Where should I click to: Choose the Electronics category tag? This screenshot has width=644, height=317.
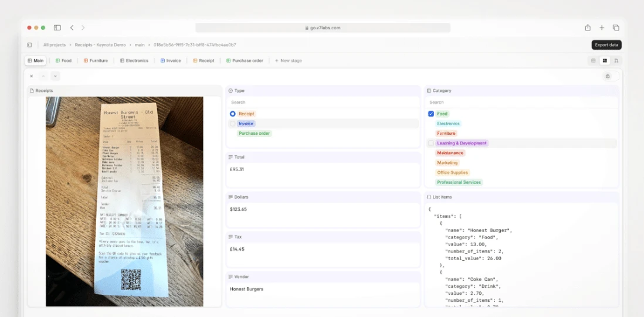click(448, 124)
